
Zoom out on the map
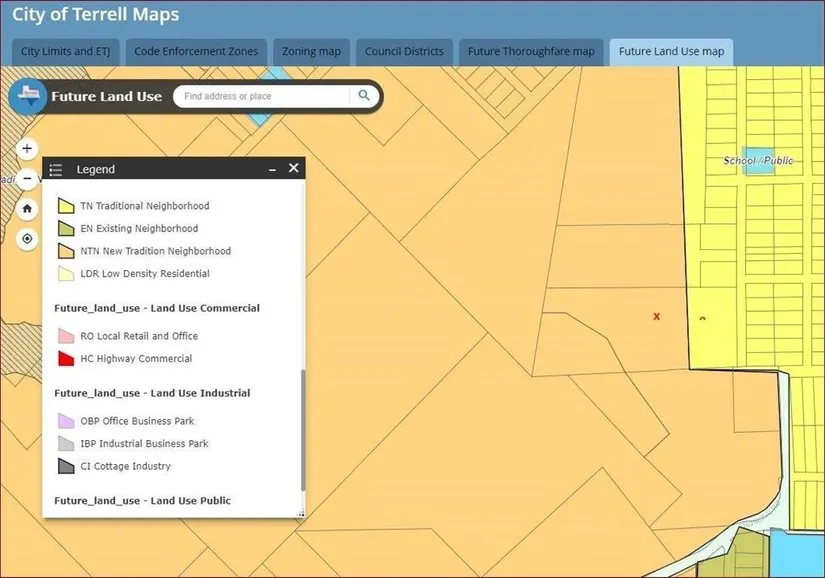pos(27,179)
